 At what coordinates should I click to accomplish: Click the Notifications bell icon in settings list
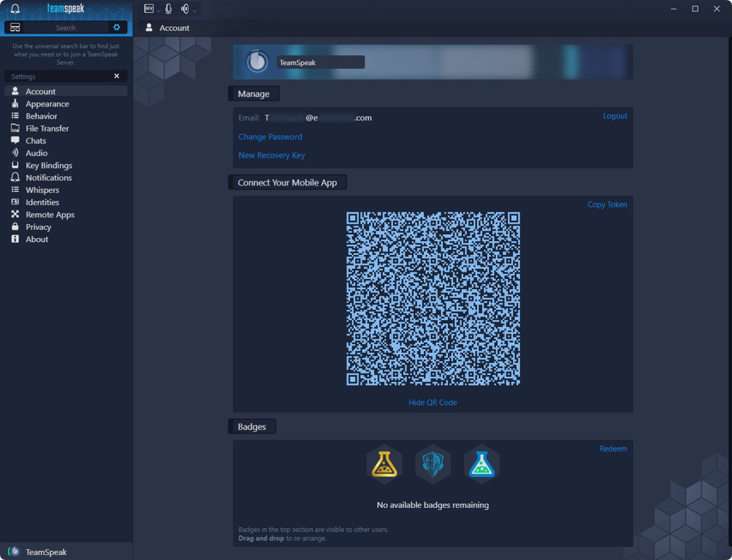(x=15, y=178)
